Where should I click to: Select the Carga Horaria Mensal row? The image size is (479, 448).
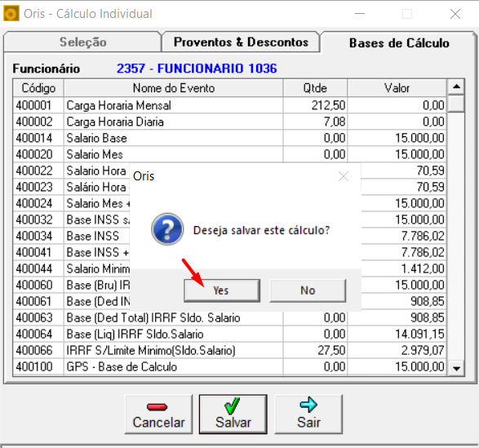coord(229,105)
